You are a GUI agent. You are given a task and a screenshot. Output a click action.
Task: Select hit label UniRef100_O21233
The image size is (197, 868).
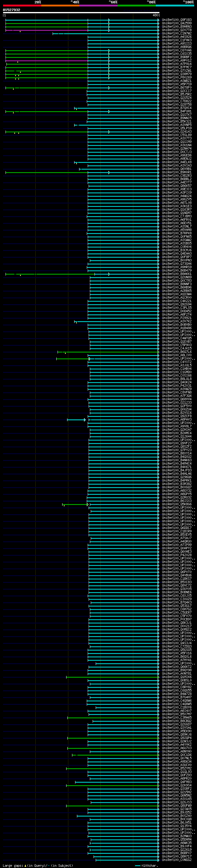[177, 403]
